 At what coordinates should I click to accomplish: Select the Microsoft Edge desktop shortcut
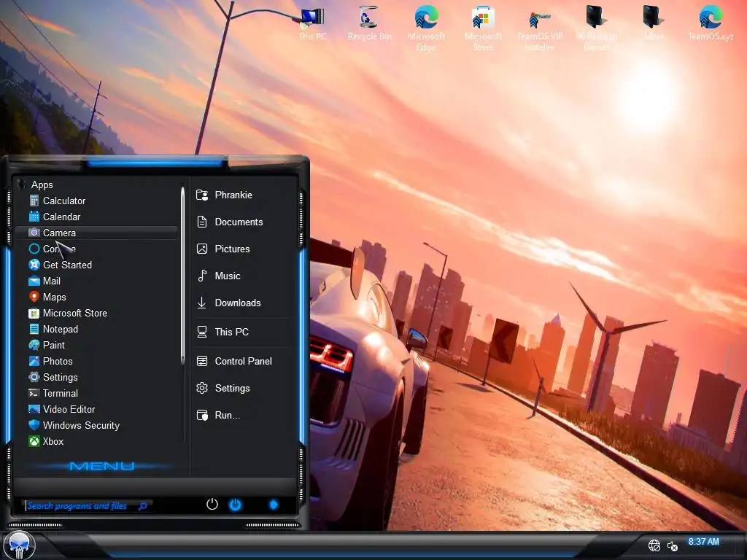point(426,28)
